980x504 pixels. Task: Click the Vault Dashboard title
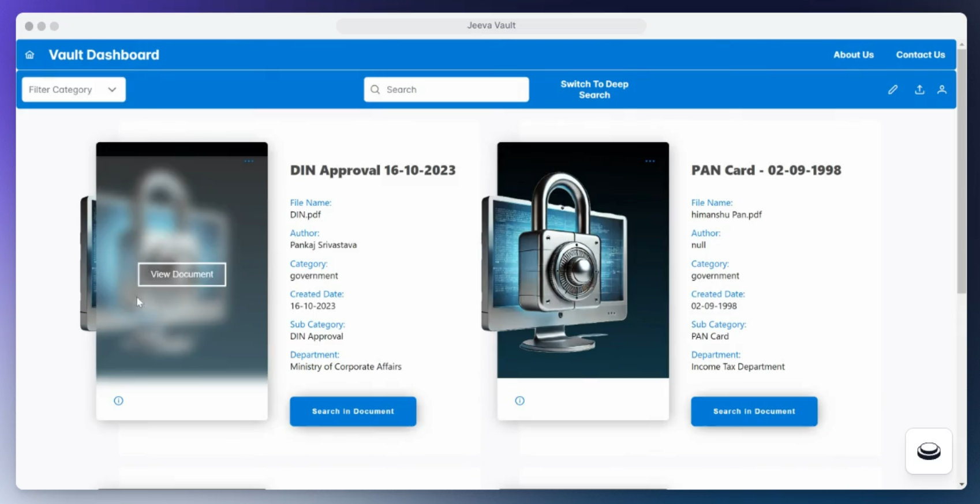pos(104,55)
